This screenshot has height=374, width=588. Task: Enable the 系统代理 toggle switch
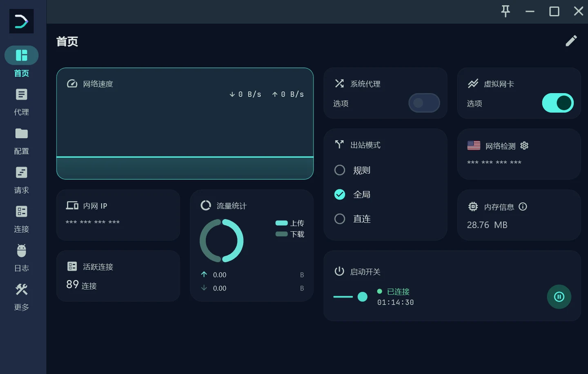point(424,103)
